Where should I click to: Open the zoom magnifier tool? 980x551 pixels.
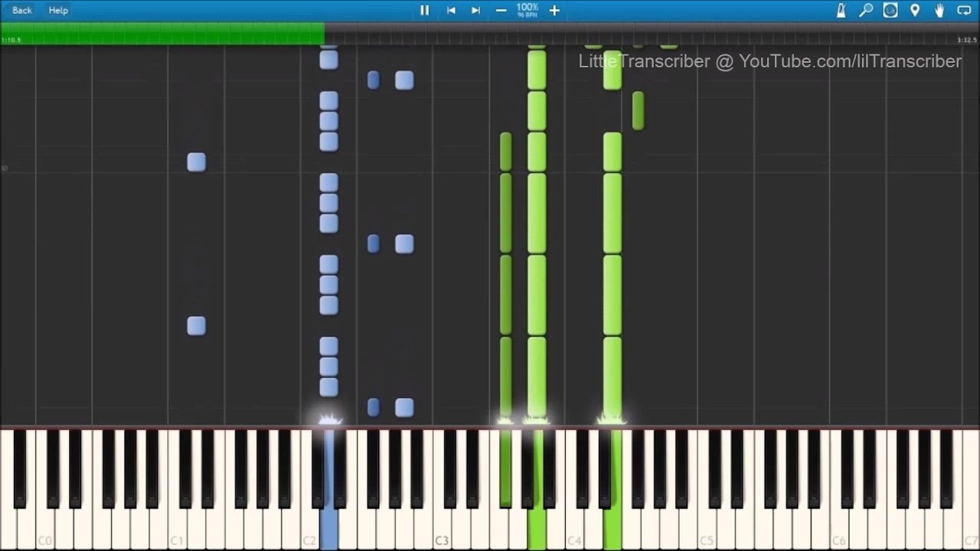[x=866, y=10]
